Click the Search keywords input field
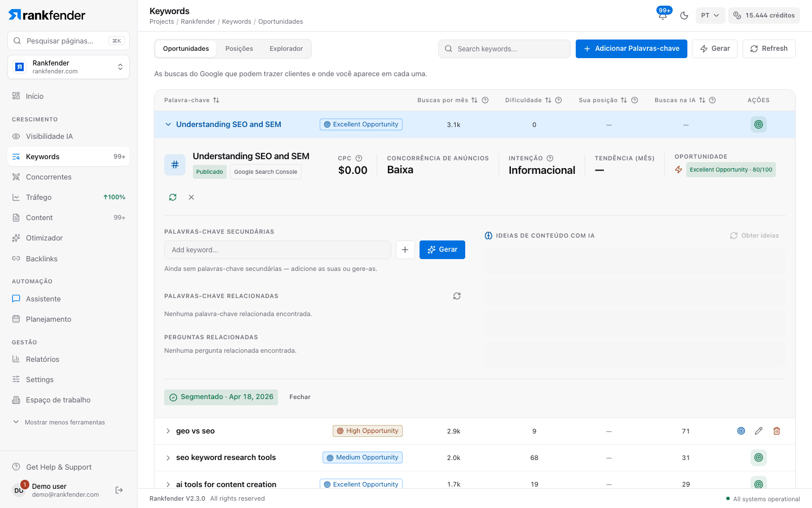812x508 pixels. 504,49
